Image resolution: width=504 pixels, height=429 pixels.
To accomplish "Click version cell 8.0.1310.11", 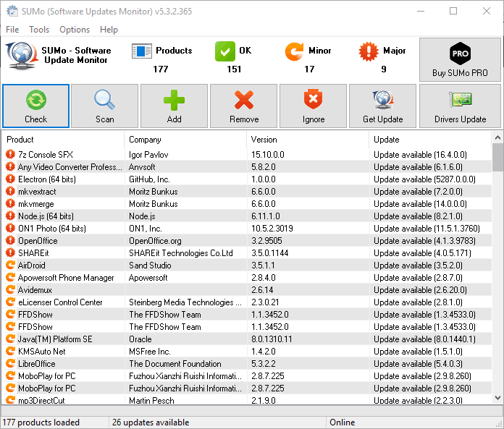I will tap(272, 339).
